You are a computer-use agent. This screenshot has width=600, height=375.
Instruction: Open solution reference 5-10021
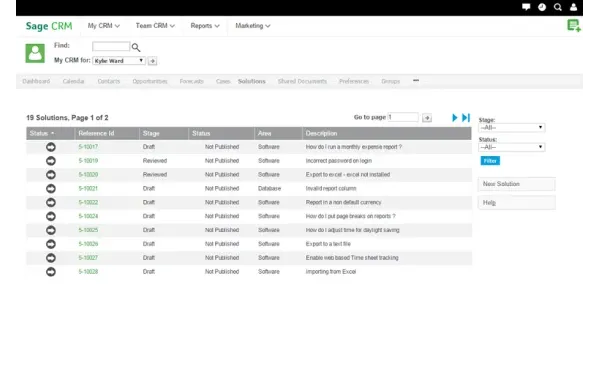pos(88,189)
